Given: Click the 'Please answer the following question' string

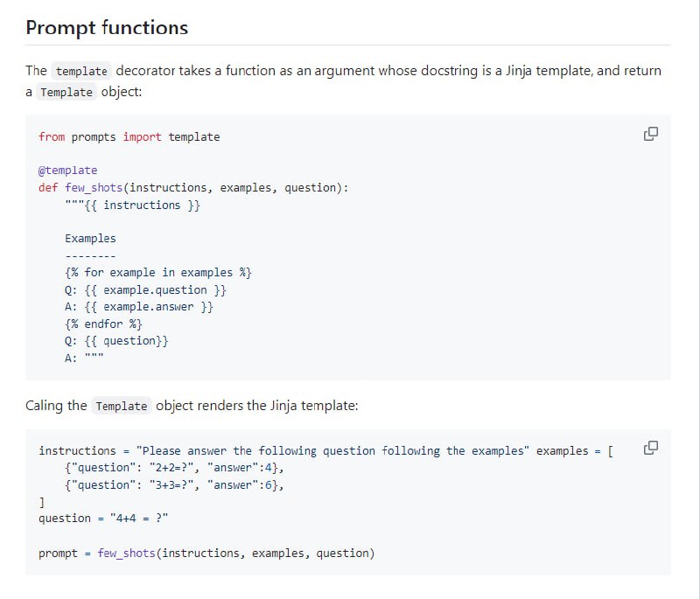Looking at the screenshot, I should coord(332,450).
